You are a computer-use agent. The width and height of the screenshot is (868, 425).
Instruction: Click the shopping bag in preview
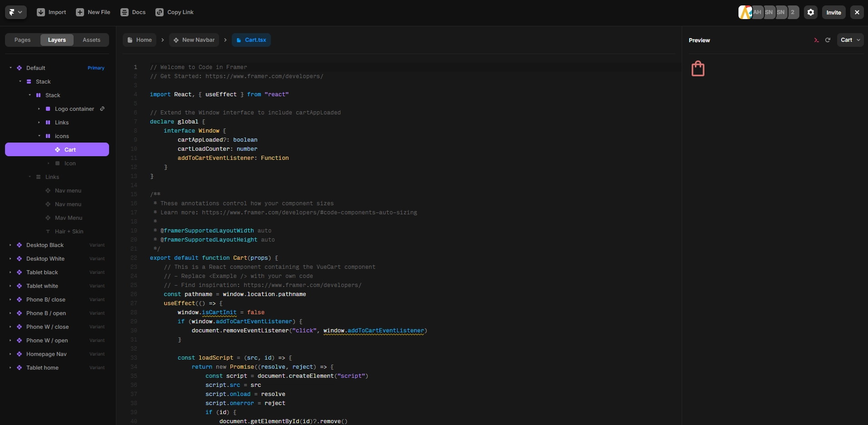pyautogui.click(x=698, y=69)
